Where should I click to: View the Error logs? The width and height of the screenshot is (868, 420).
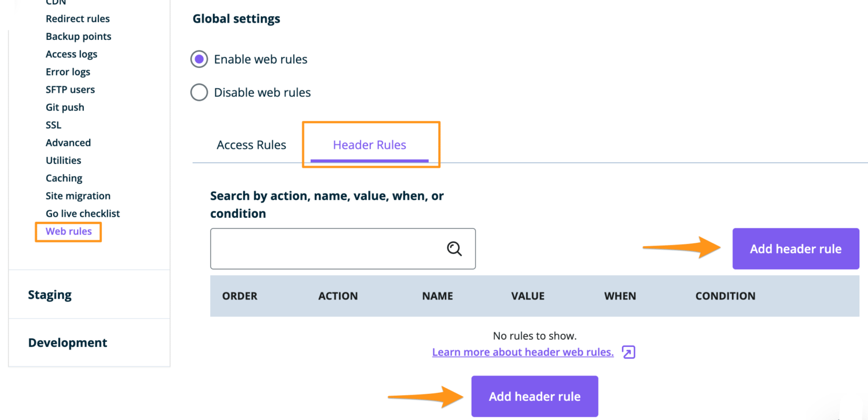tap(68, 71)
